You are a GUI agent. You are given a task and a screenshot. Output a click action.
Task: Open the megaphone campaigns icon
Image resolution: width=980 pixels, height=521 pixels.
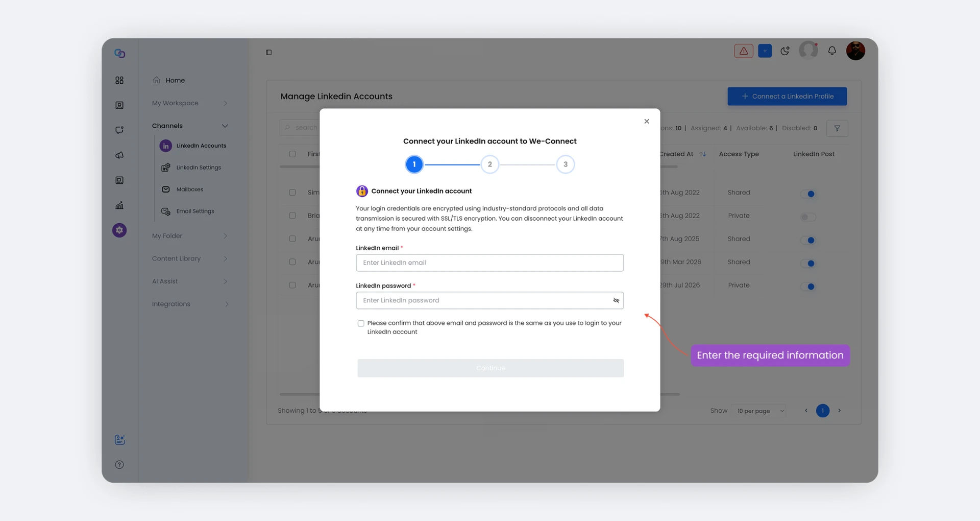[119, 155]
